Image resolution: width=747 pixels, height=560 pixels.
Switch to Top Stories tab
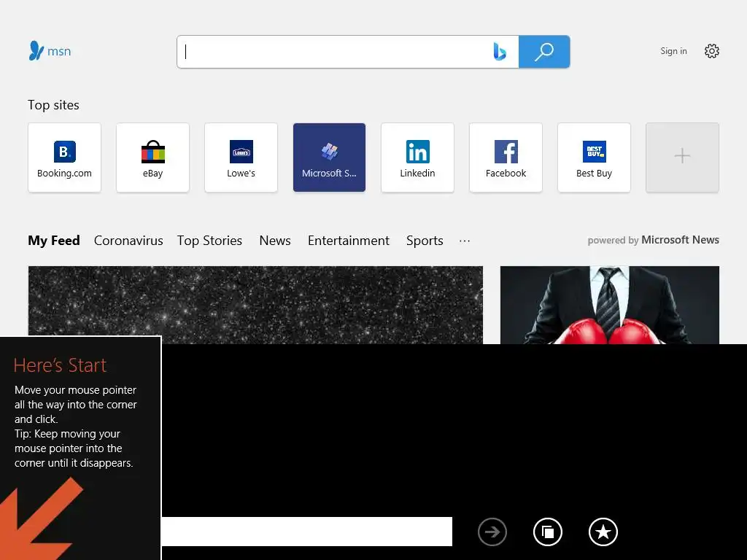[x=209, y=241]
